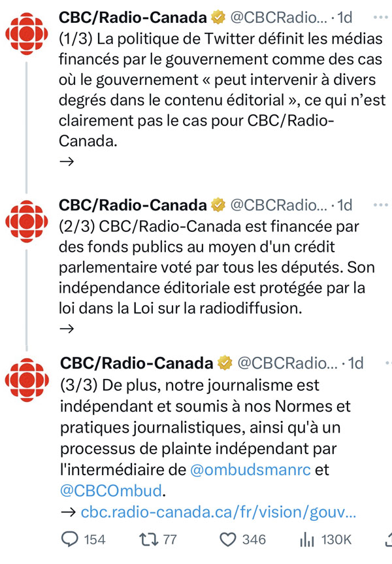Viewport: 392px width, 564px height.
Task: Click the 1d timestamp on third tweet
Action: tap(355, 363)
